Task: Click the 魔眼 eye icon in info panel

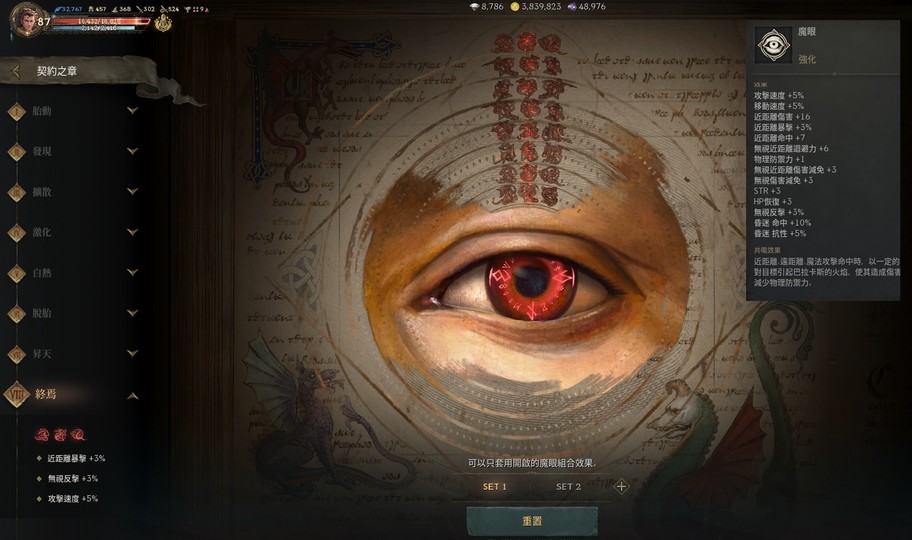Action: coord(773,45)
